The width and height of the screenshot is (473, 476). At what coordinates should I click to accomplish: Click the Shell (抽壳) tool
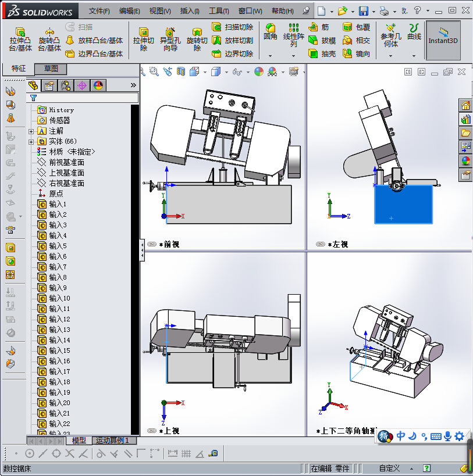tap(322, 53)
